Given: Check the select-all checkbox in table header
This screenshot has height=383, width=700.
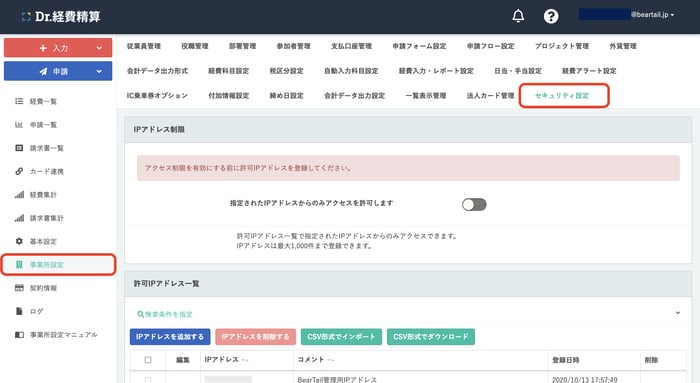Looking at the screenshot, I should tap(148, 360).
